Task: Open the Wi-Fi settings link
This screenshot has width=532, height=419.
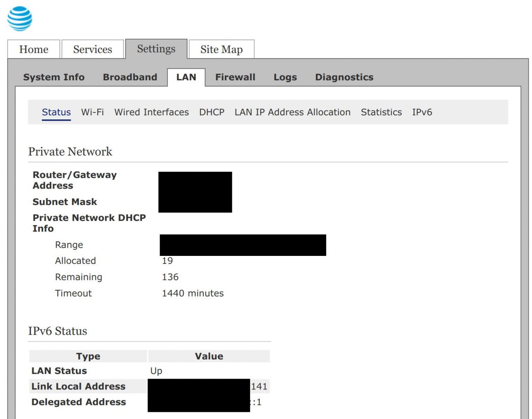Action: tap(92, 112)
